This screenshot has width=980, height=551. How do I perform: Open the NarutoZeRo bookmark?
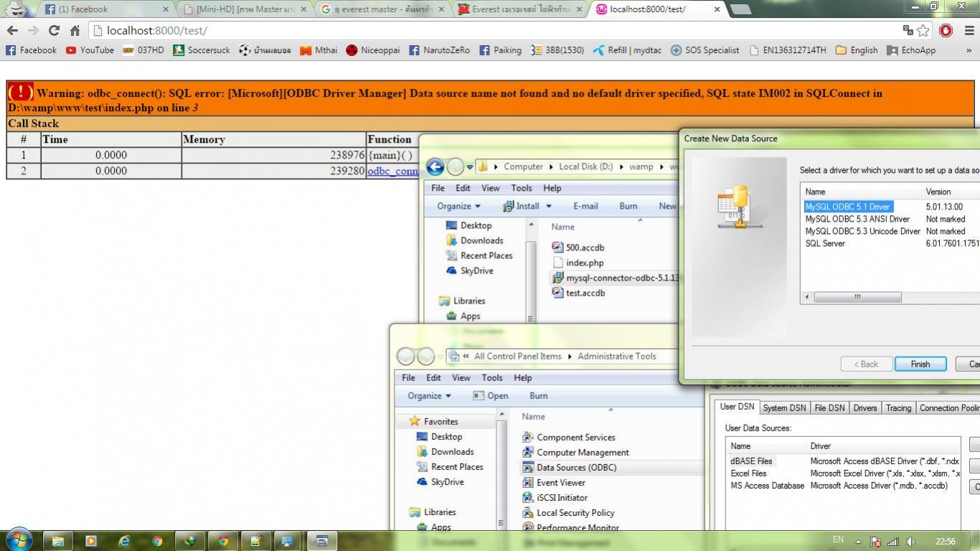439,50
